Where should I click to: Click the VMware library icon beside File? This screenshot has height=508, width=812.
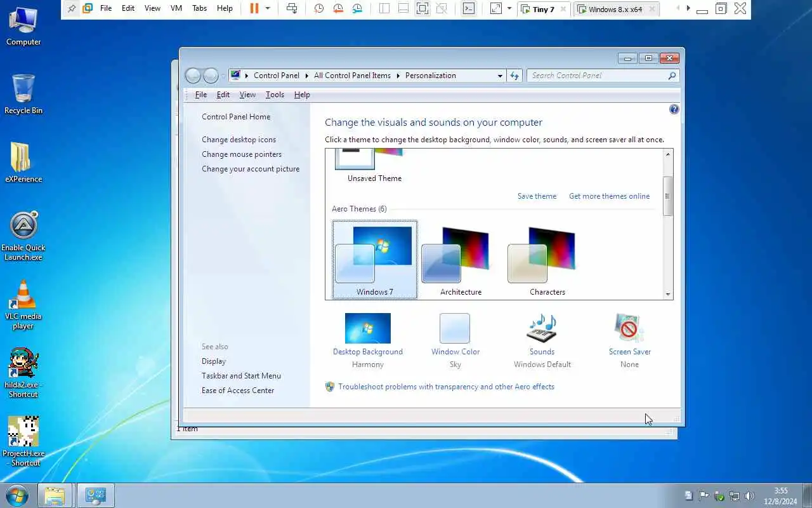(88, 8)
